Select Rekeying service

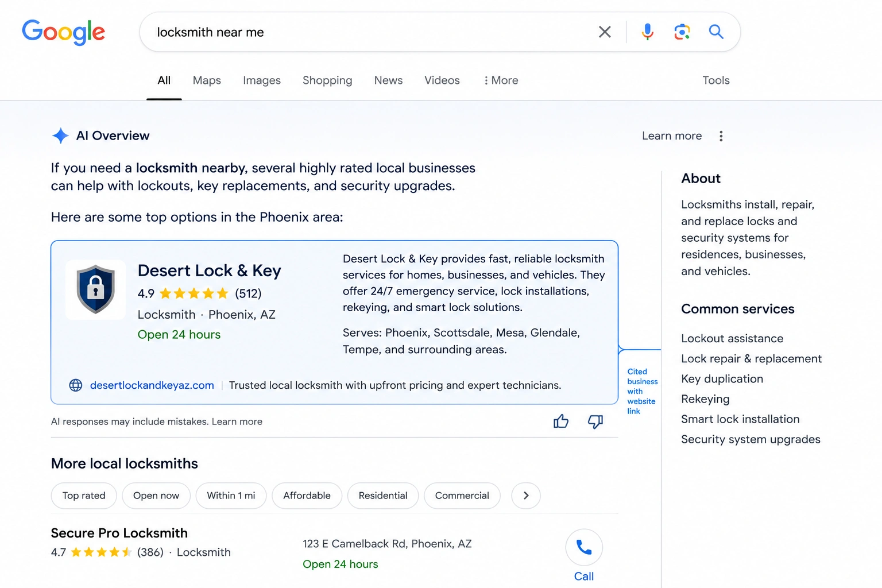click(705, 399)
